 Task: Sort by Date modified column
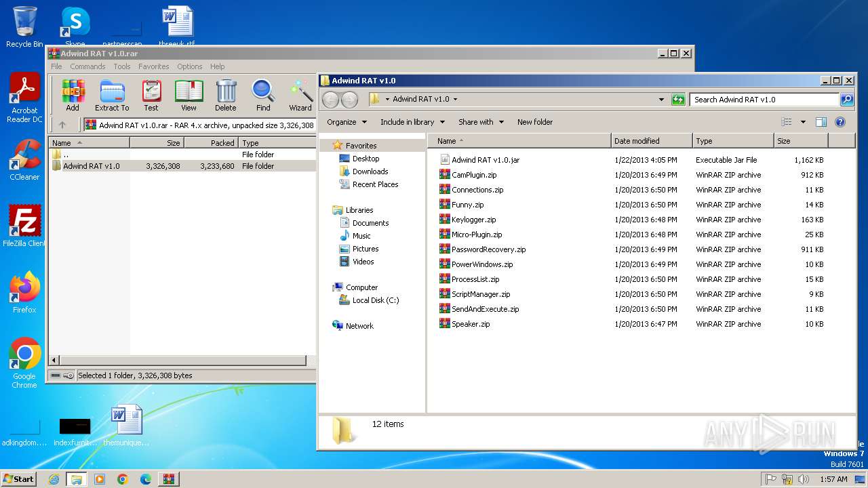pos(652,141)
